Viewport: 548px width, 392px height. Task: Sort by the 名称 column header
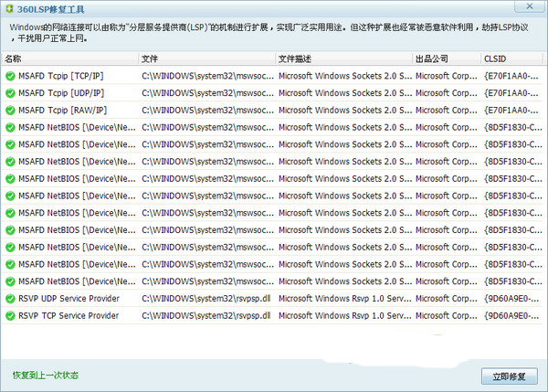(70, 58)
